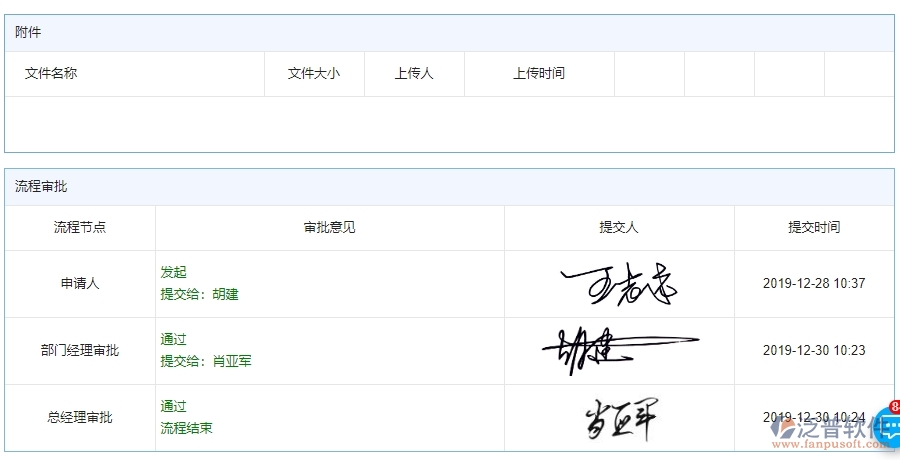Click the 提交给：肖亚军 text
900x460 pixels.
206,362
